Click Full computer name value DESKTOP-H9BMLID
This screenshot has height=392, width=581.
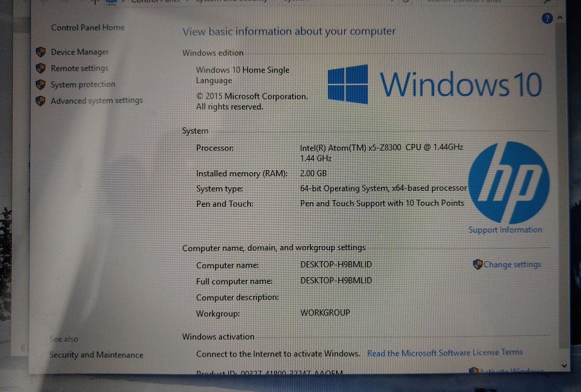pyautogui.click(x=336, y=280)
